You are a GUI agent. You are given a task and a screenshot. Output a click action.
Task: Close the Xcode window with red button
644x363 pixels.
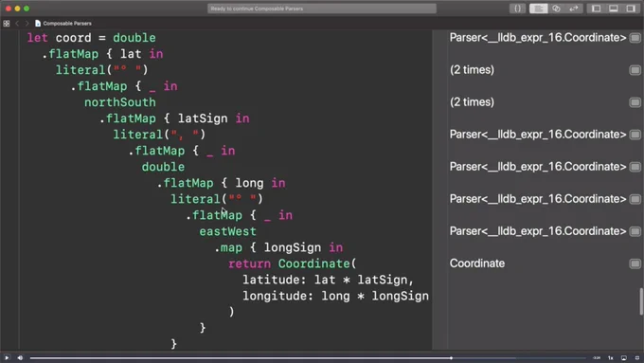[x=9, y=9]
